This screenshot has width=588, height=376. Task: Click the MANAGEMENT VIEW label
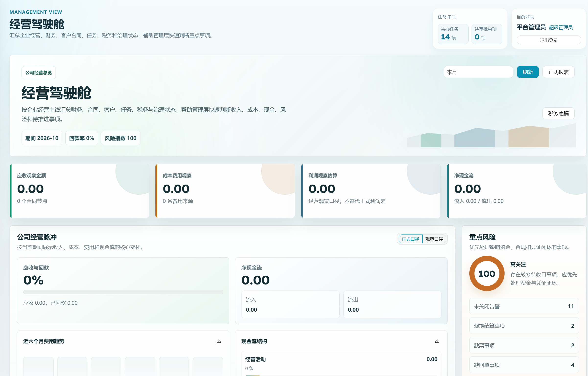pyautogui.click(x=36, y=12)
